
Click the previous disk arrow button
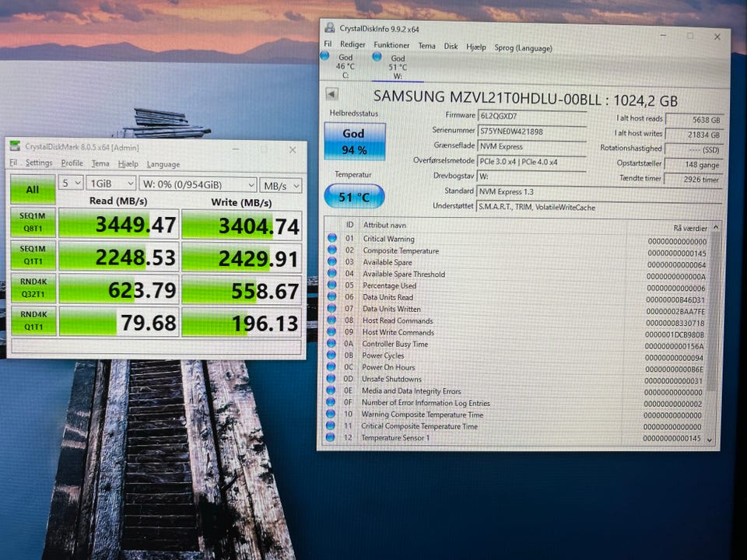[331, 94]
